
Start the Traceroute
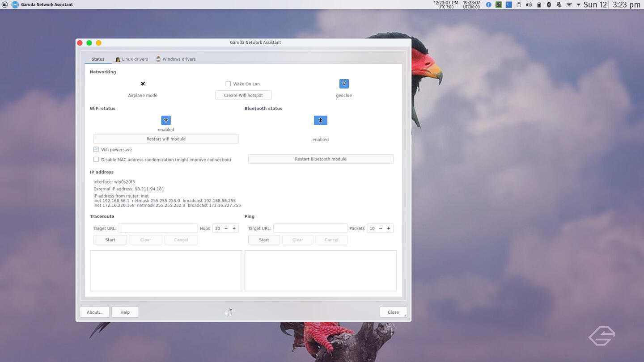pos(110,240)
